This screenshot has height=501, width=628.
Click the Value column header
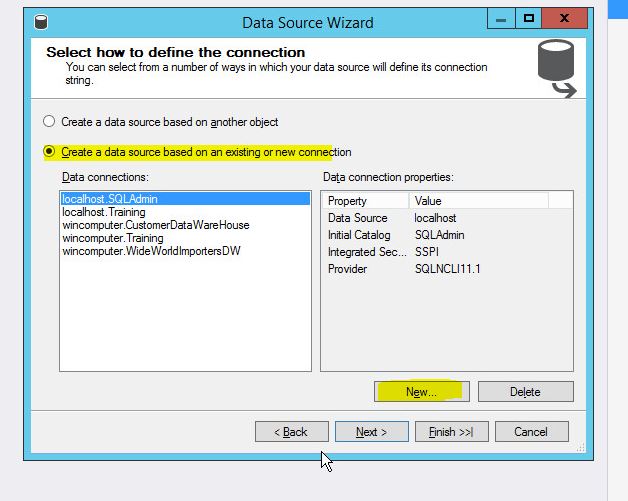(428, 201)
